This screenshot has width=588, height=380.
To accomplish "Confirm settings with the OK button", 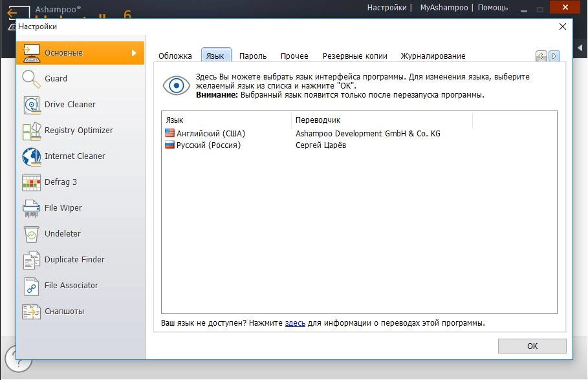I will (x=532, y=346).
